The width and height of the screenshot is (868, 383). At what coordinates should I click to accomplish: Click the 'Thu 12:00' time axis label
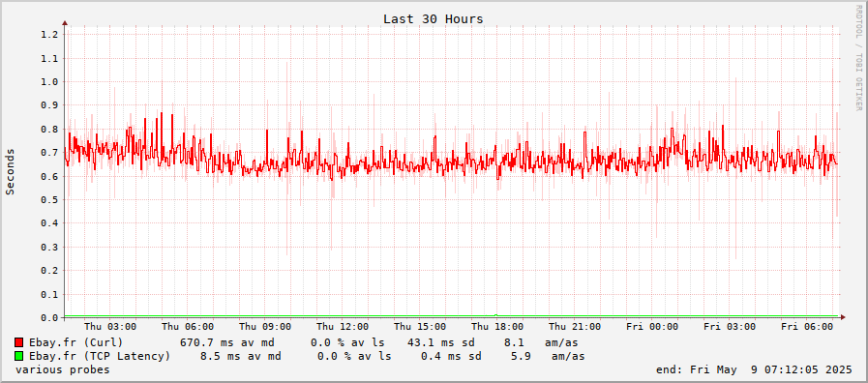click(x=343, y=327)
